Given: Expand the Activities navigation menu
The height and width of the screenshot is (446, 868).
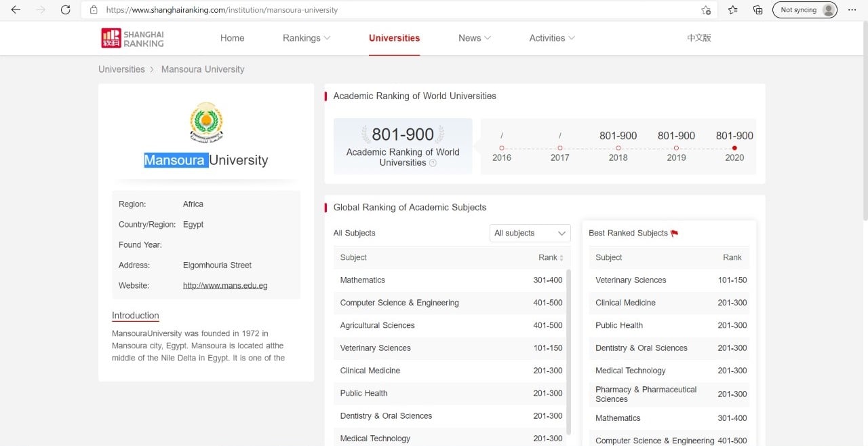Looking at the screenshot, I should point(551,38).
